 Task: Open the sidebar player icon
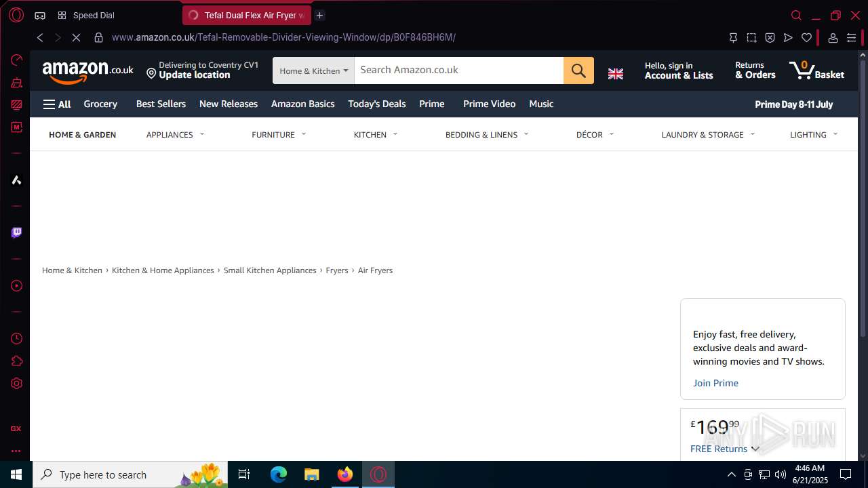point(16,285)
